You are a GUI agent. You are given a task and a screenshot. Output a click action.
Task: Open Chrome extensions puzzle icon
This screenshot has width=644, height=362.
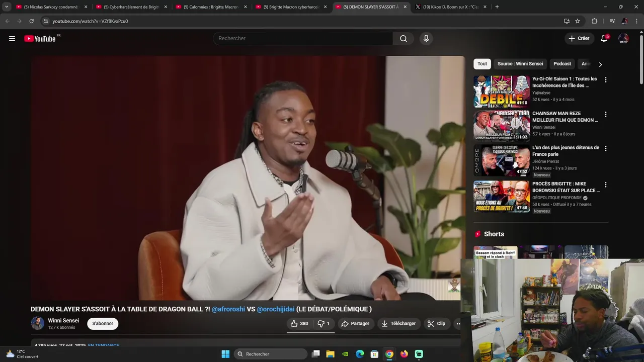coord(595,21)
